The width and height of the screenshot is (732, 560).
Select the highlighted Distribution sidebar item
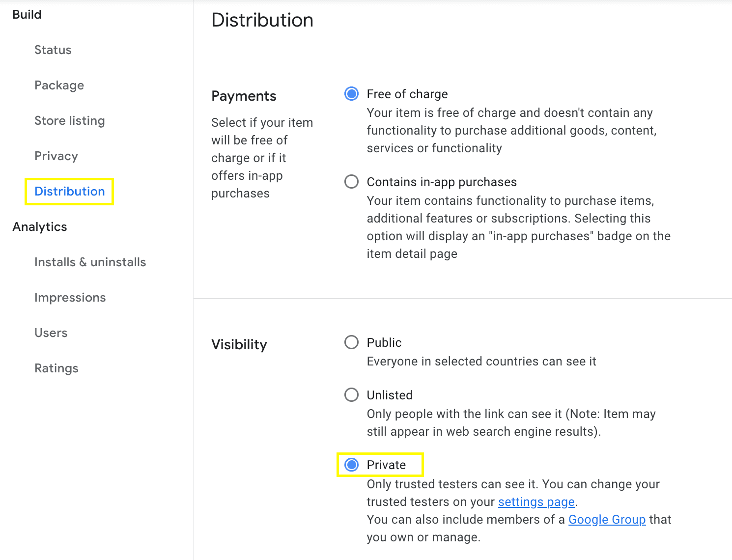click(x=69, y=192)
